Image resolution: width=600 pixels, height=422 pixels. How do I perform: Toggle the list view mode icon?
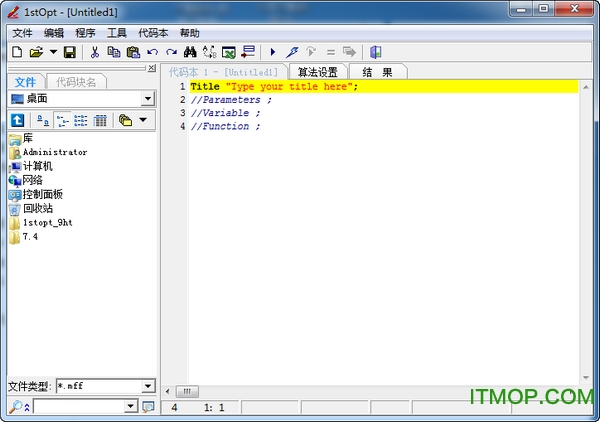pos(81,120)
